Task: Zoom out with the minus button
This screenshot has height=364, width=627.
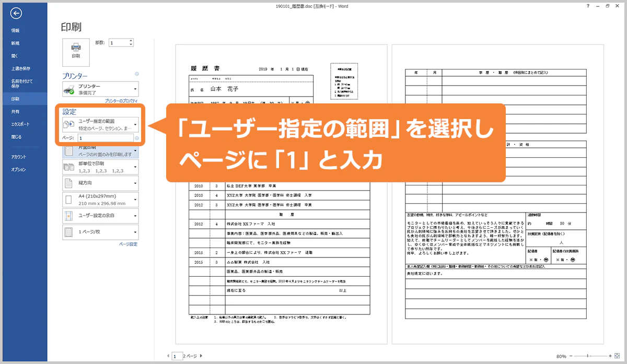Action: click(x=571, y=356)
